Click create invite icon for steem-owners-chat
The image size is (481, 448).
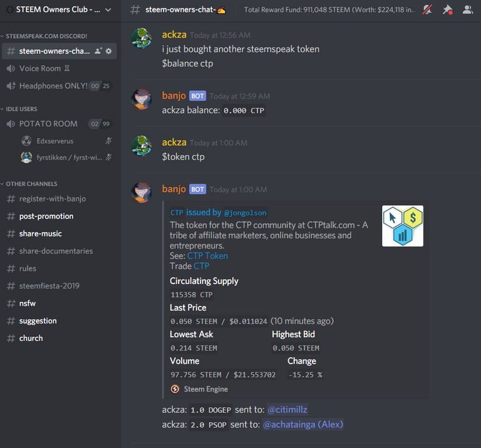98,51
